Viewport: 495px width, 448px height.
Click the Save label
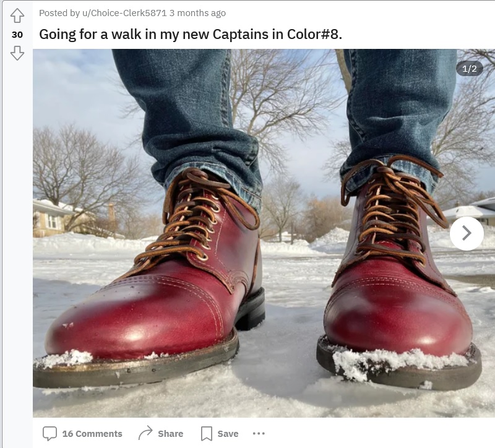(x=228, y=434)
